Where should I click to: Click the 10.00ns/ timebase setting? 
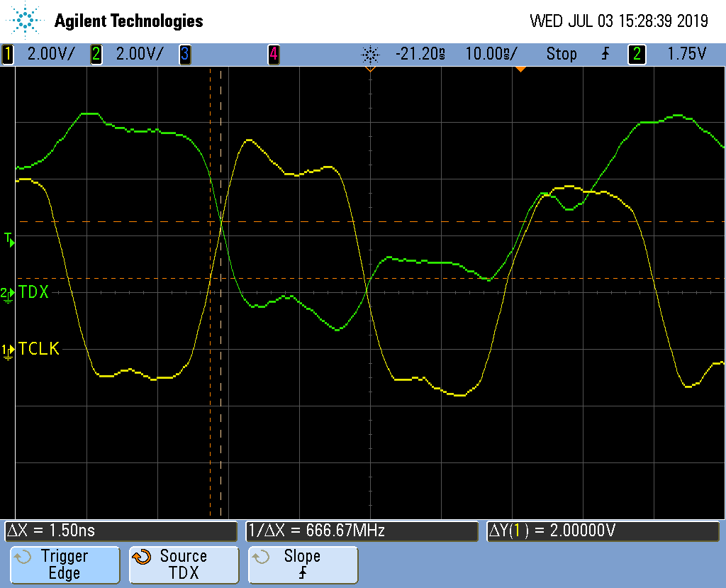(491, 54)
